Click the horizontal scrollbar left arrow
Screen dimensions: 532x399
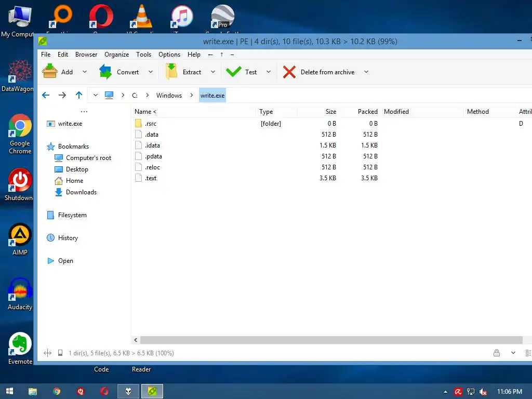point(136,340)
